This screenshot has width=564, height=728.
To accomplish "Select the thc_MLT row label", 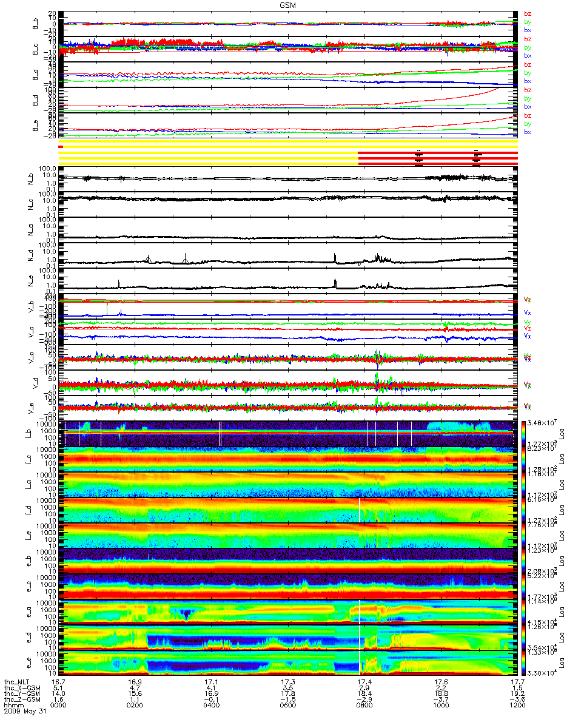I will [x=17, y=681].
